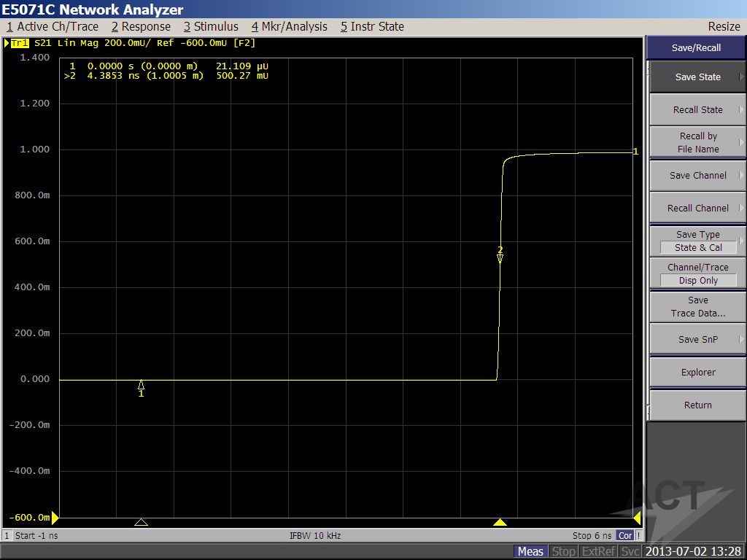The height and width of the screenshot is (560, 747).
Task: Click marker 1 hollow triangle on the bottom axis
Action: pyautogui.click(x=142, y=522)
